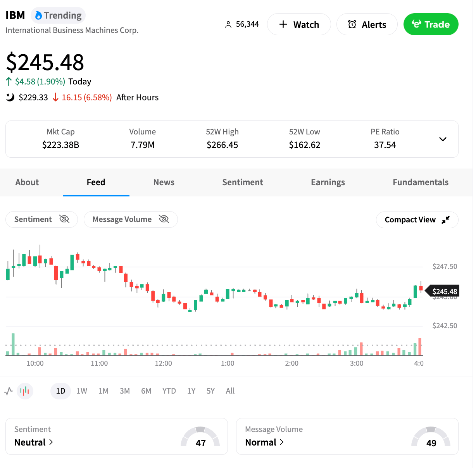Click the 52W Low value $162.62
The image size is (476, 468).
tap(305, 145)
